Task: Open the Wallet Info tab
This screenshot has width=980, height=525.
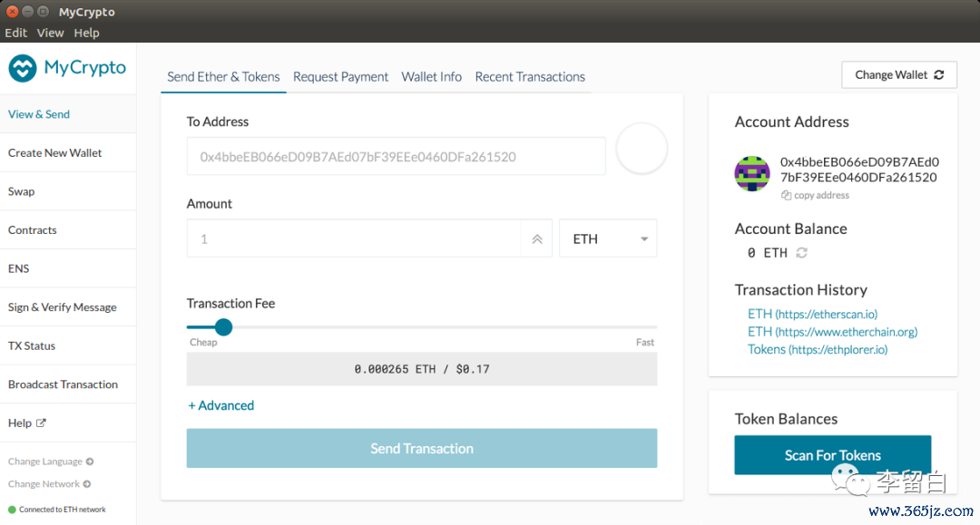Action: (432, 77)
